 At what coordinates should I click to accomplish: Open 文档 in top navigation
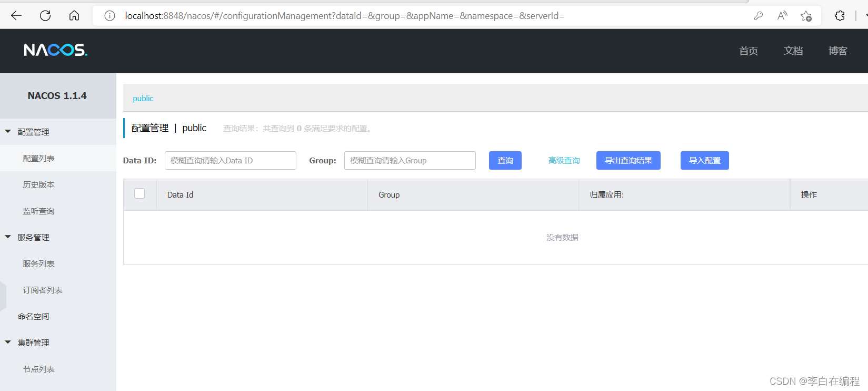(793, 51)
